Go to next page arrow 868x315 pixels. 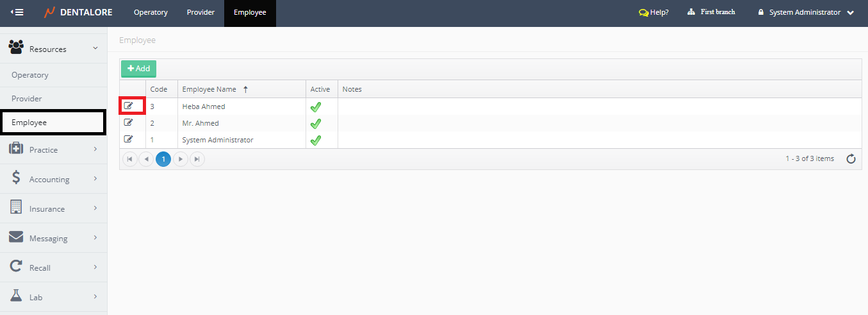(181, 159)
